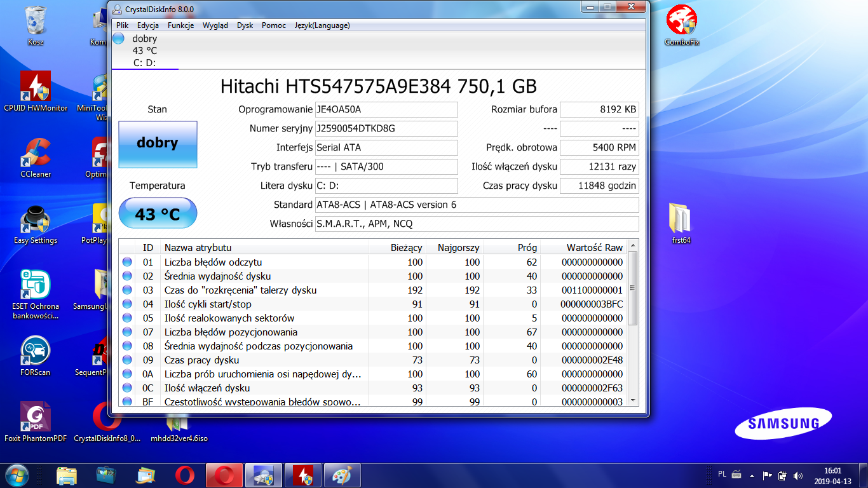Open the Wygląd menu
The image size is (868, 488).
pyautogui.click(x=215, y=25)
